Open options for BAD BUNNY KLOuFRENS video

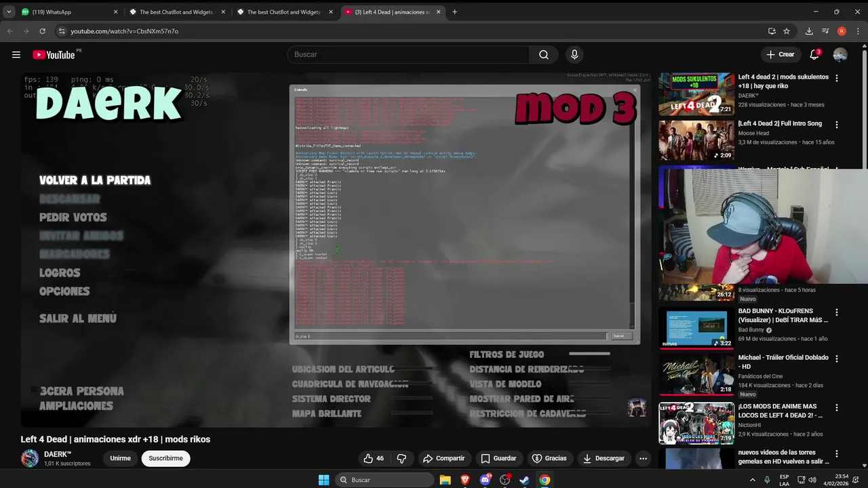pos(836,312)
